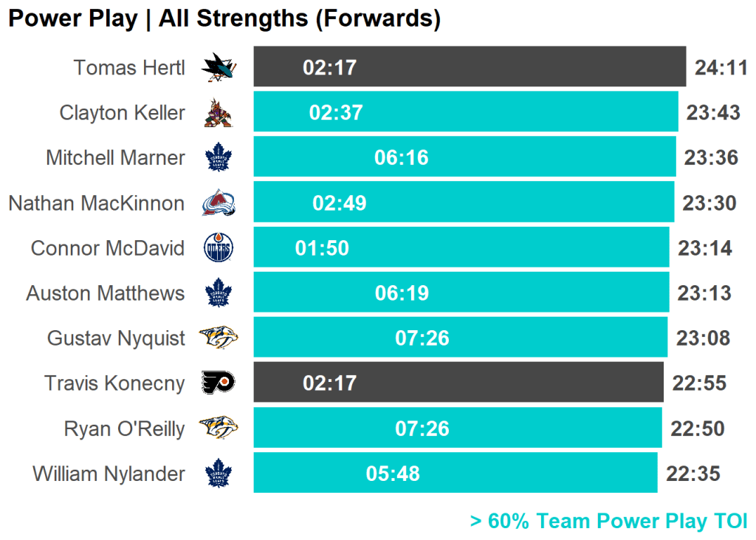Click the Philadelphia Flyers logo
756x540 pixels.
(219, 383)
